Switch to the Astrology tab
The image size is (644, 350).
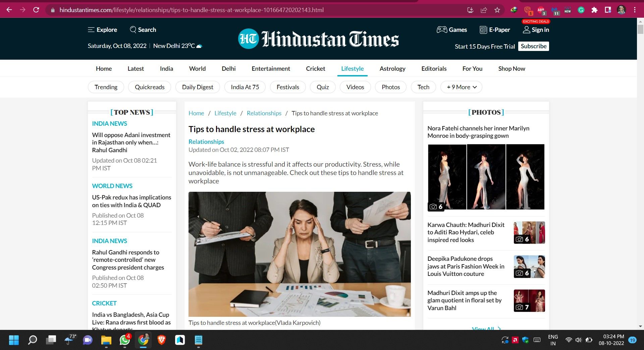(392, 69)
